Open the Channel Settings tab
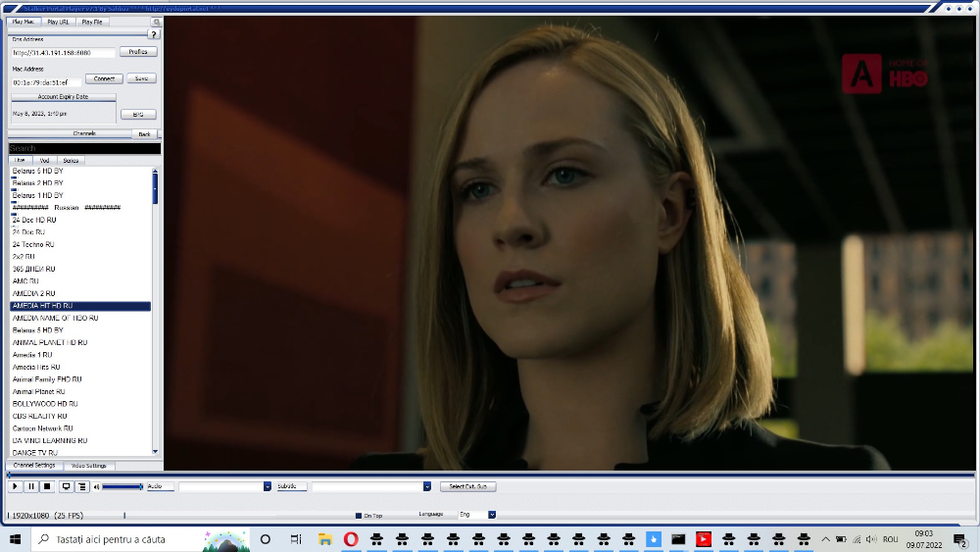This screenshot has width=980, height=552. coord(34,466)
